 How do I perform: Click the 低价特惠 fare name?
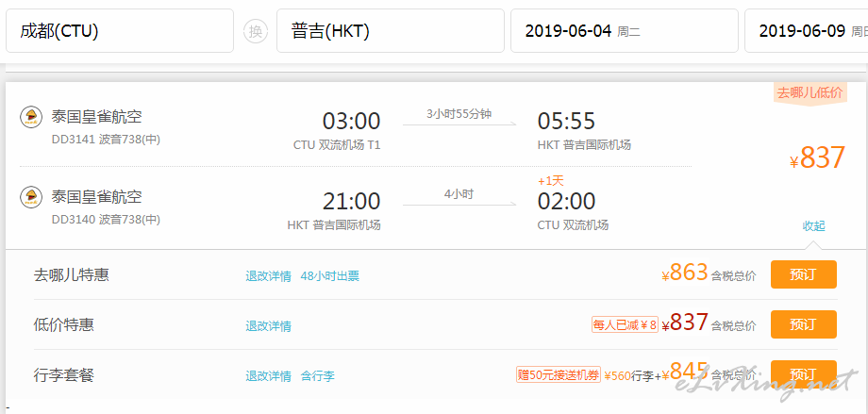coord(63,324)
